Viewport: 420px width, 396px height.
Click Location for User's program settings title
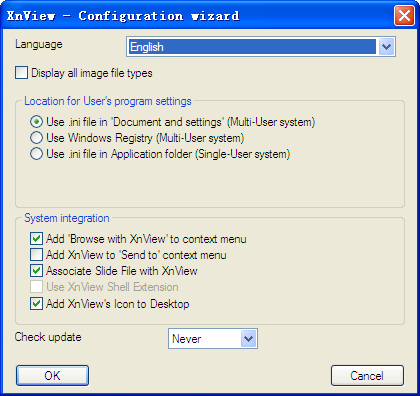[108, 101]
